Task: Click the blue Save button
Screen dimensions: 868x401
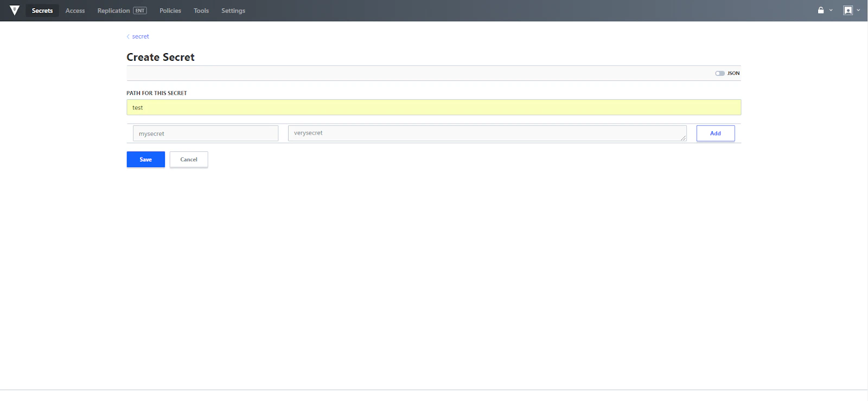Action: pyautogui.click(x=146, y=160)
